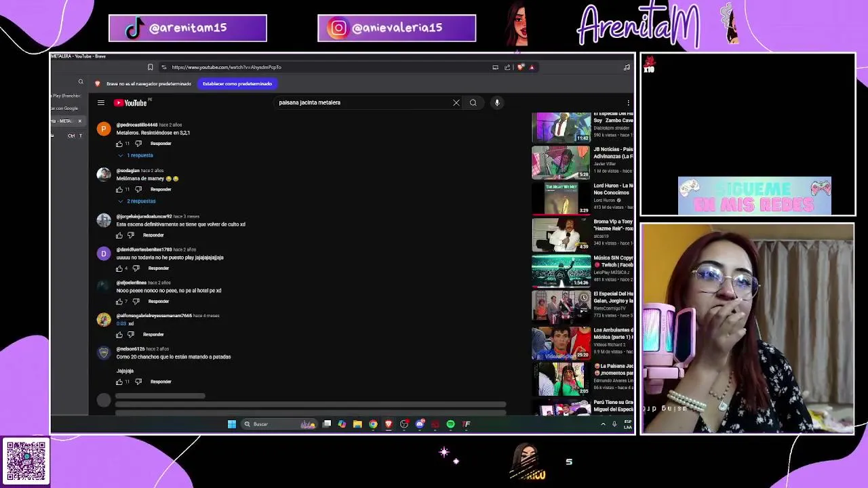868x488 pixels.
Task: Open YouTube settings three-dot menu
Action: (x=628, y=103)
